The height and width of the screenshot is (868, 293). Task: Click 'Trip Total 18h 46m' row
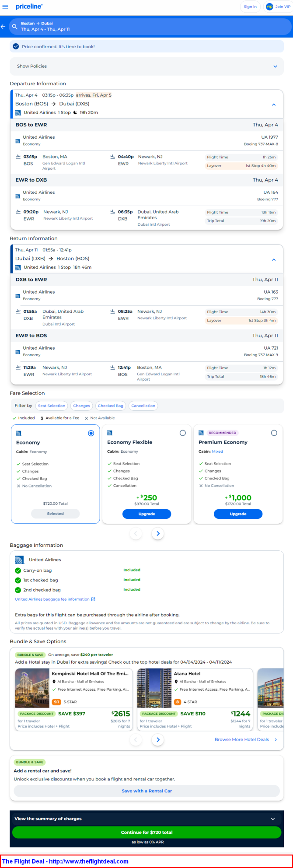[x=241, y=377]
